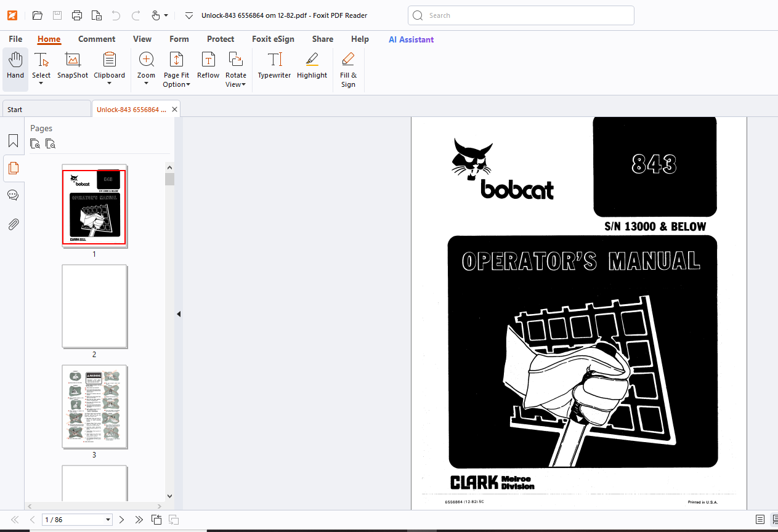Close the Unlock-843 document tab
The width and height of the screenshot is (778, 532).
pyautogui.click(x=174, y=110)
